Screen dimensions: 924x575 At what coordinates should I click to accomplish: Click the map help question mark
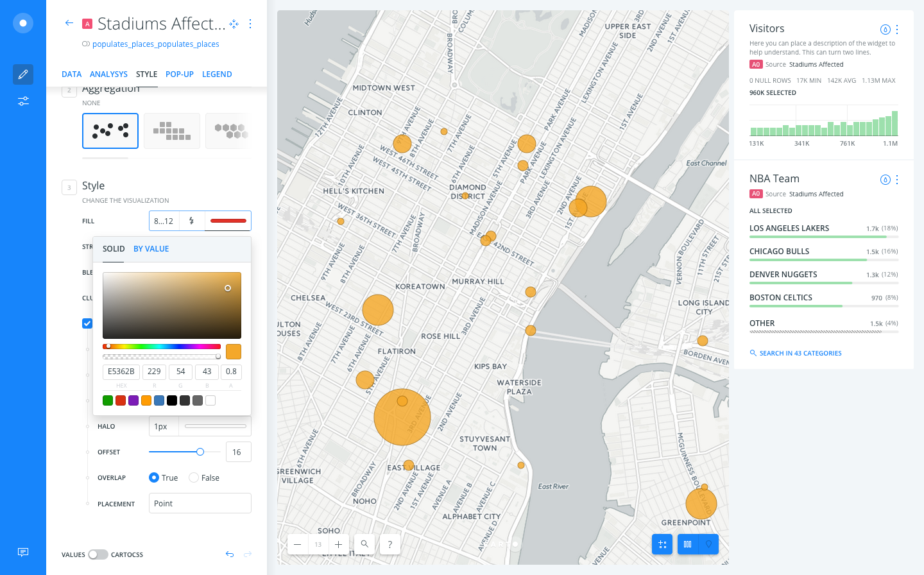click(x=389, y=544)
